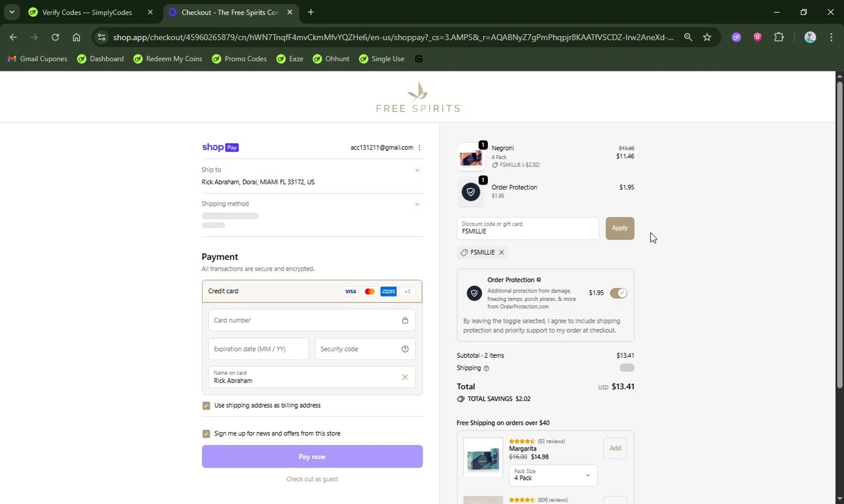Viewport: 844px width, 504px height.
Task: Click the Shipping help question icon
Action: tap(486, 368)
